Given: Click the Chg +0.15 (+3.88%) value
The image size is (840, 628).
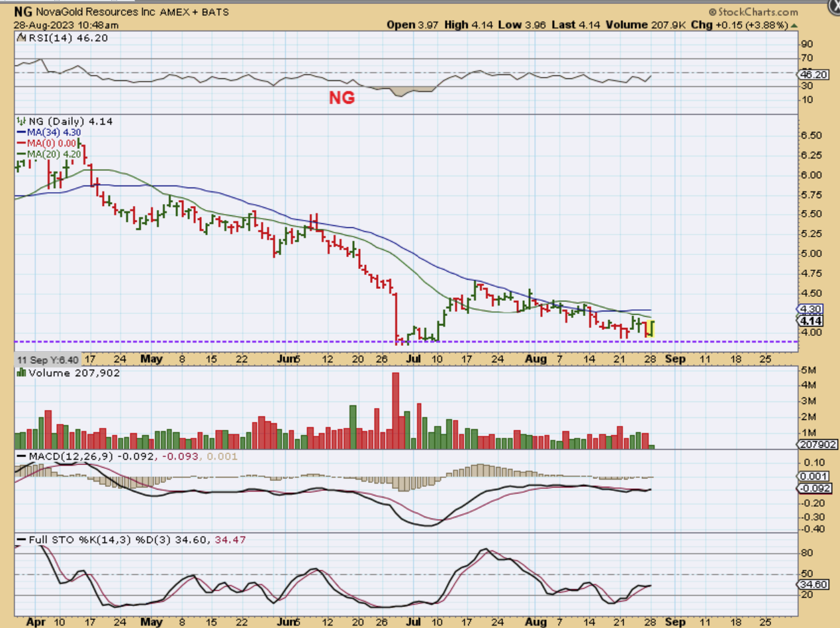Looking at the screenshot, I should 738,25.
